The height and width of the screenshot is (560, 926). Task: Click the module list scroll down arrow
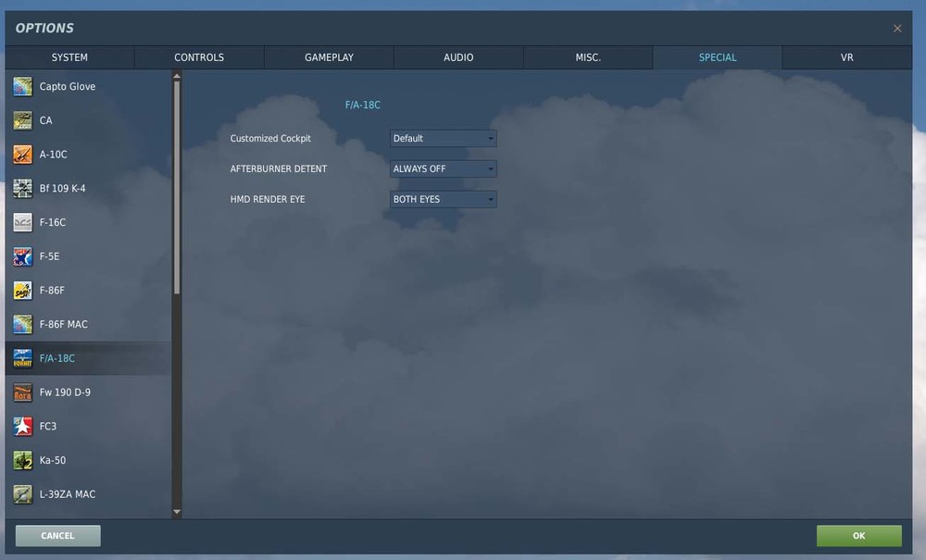(x=177, y=512)
